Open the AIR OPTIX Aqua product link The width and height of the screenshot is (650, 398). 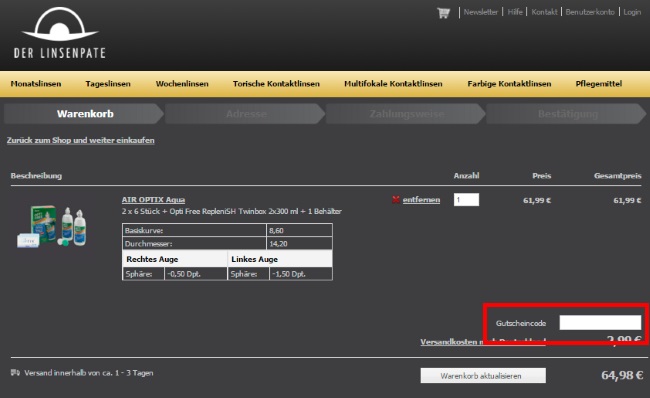[x=153, y=199]
